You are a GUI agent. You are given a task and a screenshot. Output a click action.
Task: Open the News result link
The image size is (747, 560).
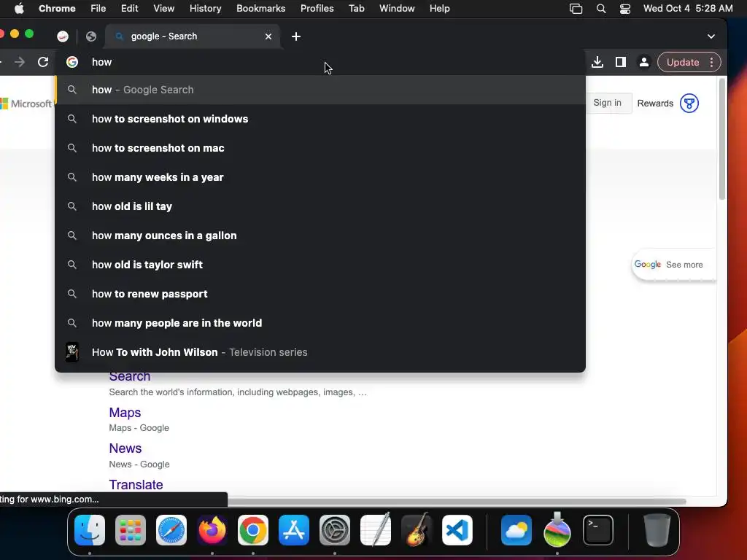(x=125, y=448)
